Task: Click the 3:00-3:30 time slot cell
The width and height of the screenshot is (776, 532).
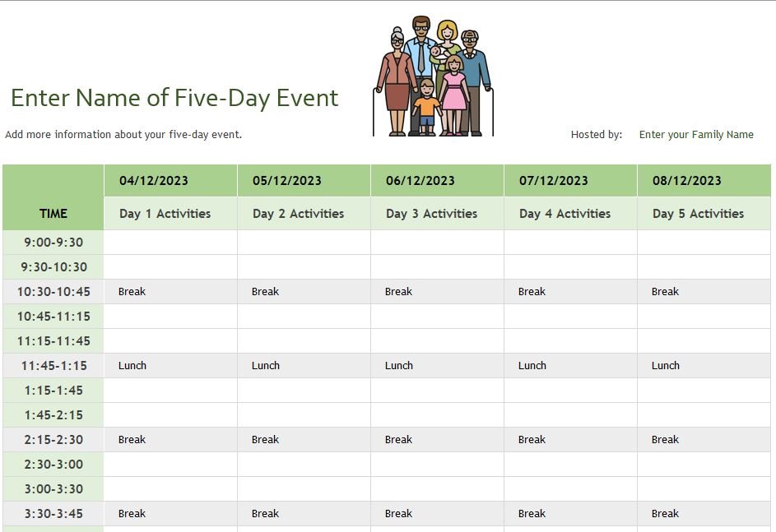Action: click(x=53, y=489)
